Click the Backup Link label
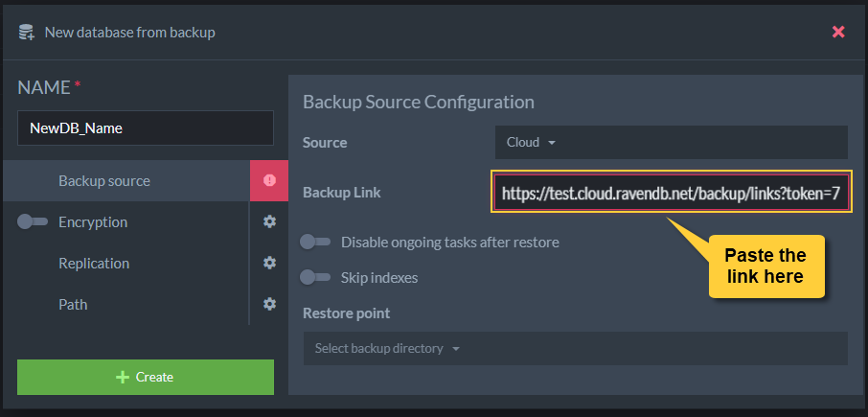Screen dimensions: 868x417 pos(342,193)
